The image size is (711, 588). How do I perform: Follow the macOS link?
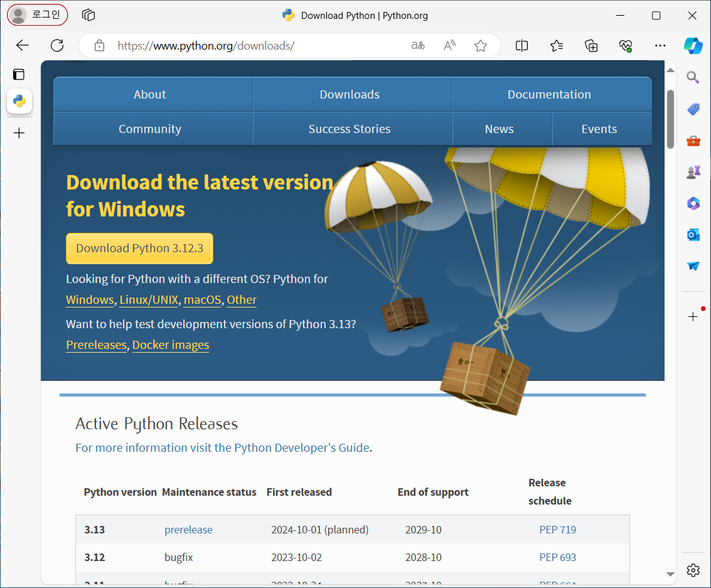(x=202, y=300)
